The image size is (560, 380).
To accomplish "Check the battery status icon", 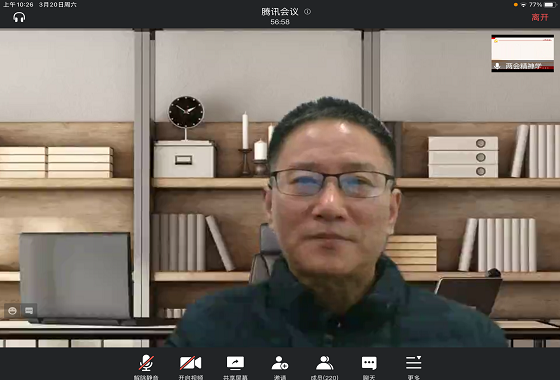I will tap(550, 5).
